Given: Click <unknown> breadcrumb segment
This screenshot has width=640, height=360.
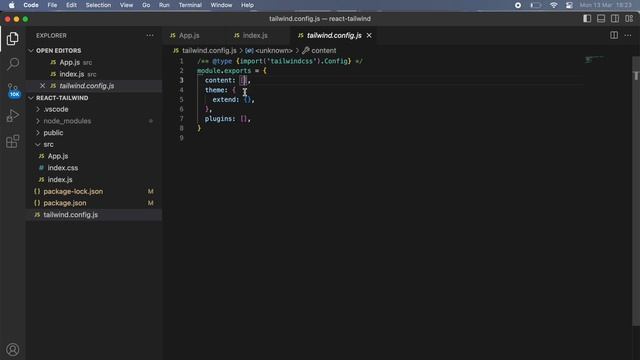Looking at the screenshot, I should (x=273, y=51).
